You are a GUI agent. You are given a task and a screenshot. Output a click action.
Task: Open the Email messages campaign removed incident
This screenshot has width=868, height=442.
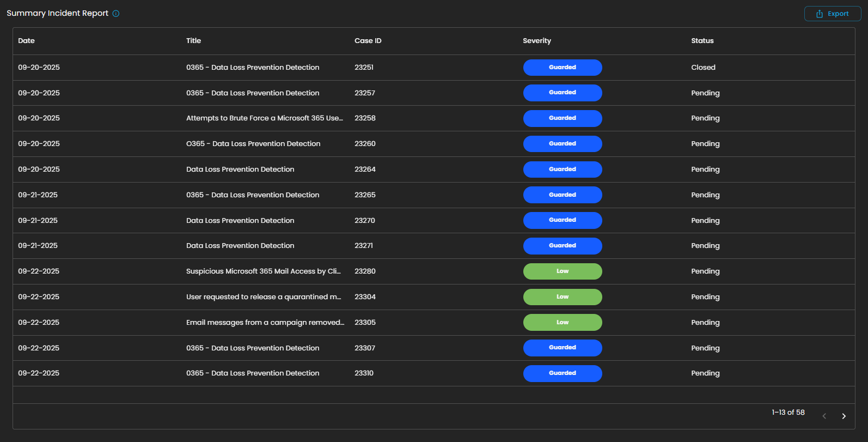pyautogui.click(x=265, y=323)
